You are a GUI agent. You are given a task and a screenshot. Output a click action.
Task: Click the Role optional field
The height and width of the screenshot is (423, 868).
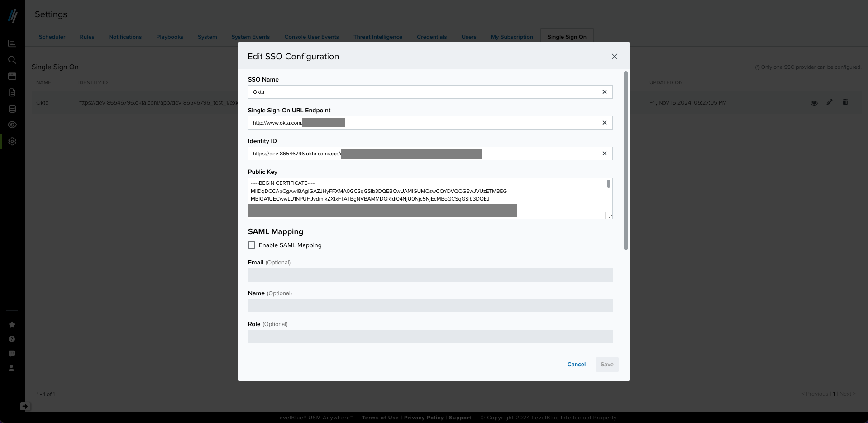(x=430, y=336)
